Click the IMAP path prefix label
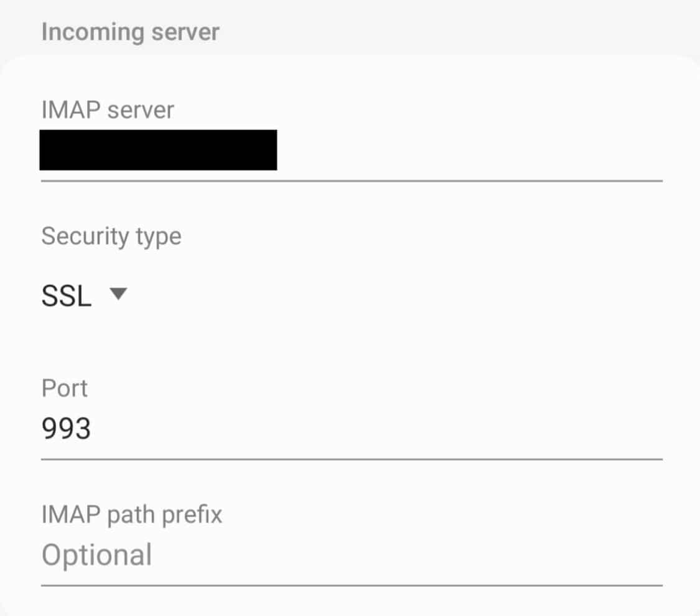This screenshot has width=700, height=616. (x=131, y=515)
